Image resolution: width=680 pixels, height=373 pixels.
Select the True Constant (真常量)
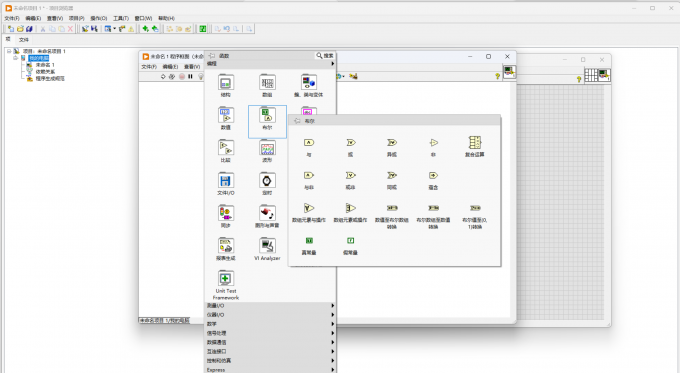tap(309, 245)
